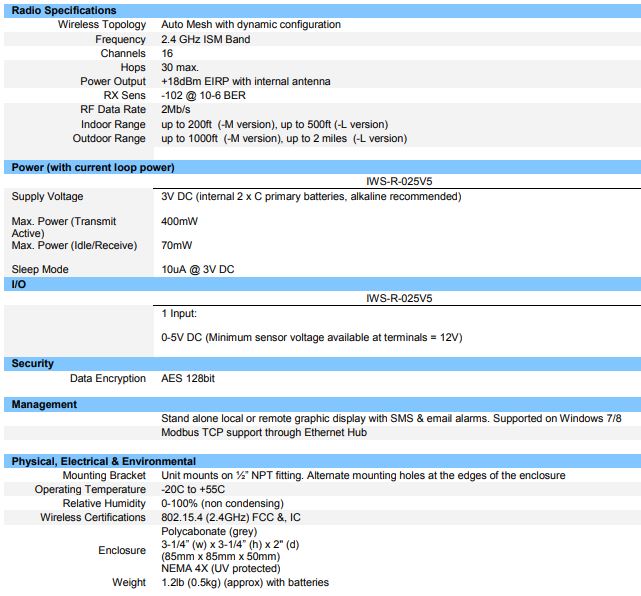Image resolution: width=641 pixels, height=596 pixels.
Task: Click the IWS-R-025V5 column heading under Power
Action: pyautogui.click(x=399, y=182)
